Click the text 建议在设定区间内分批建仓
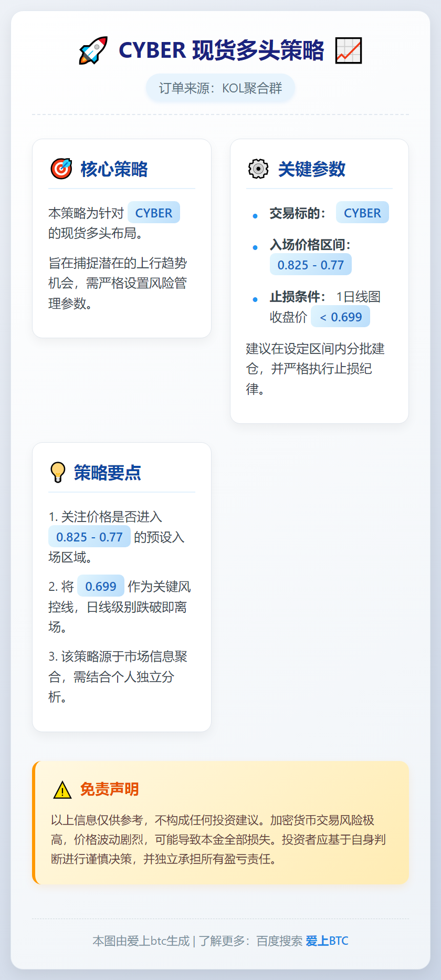Image resolution: width=441 pixels, height=980 pixels. point(315,359)
